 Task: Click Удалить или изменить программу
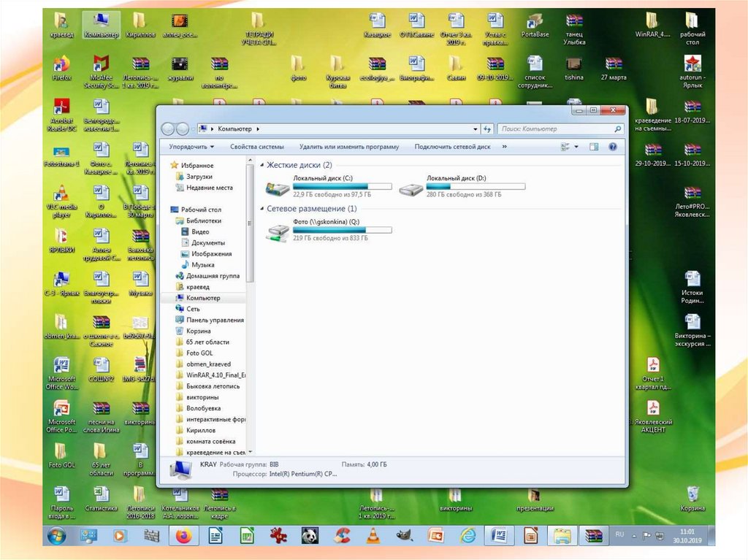pos(349,147)
